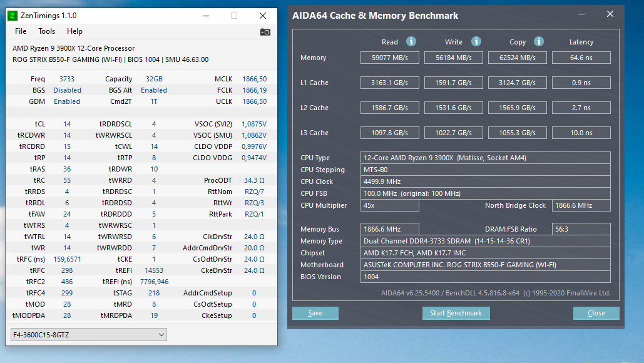The height and width of the screenshot is (363, 644).
Task: Click the Memory Write 56184 MB/s field
Action: [x=453, y=58]
